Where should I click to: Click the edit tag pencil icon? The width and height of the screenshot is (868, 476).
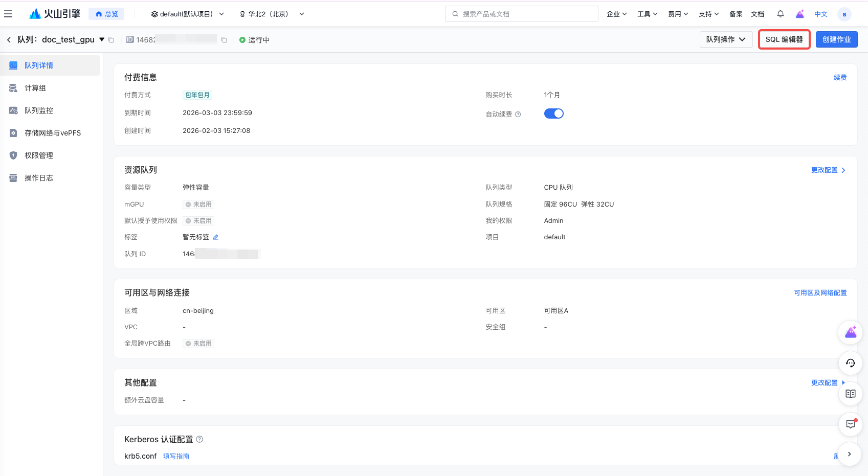click(215, 237)
